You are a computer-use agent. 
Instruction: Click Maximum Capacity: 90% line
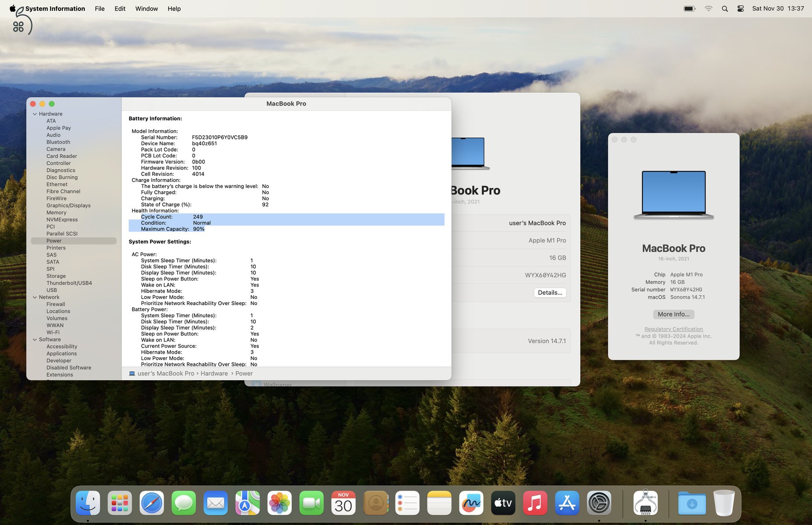pos(173,229)
